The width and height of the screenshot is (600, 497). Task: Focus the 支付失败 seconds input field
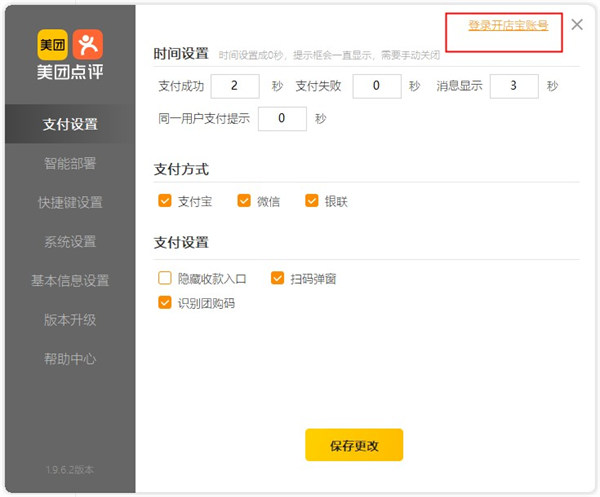378,86
